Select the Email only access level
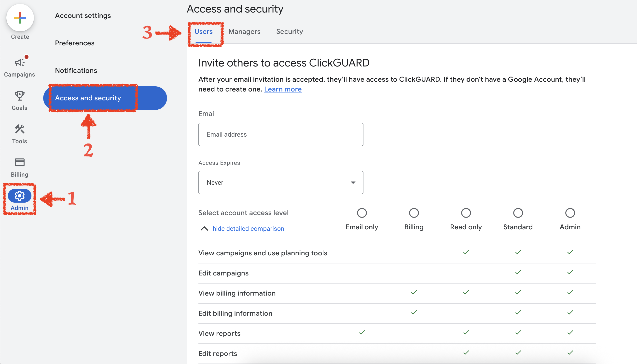Image resolution: width=637 pixels, height=364 pixels. pyautogui.click(x=362, y=213)
